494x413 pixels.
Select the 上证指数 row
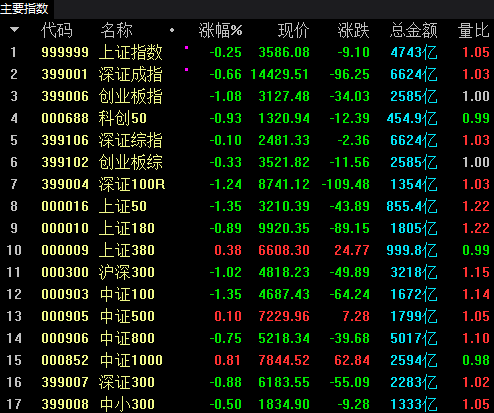point(247,52)
